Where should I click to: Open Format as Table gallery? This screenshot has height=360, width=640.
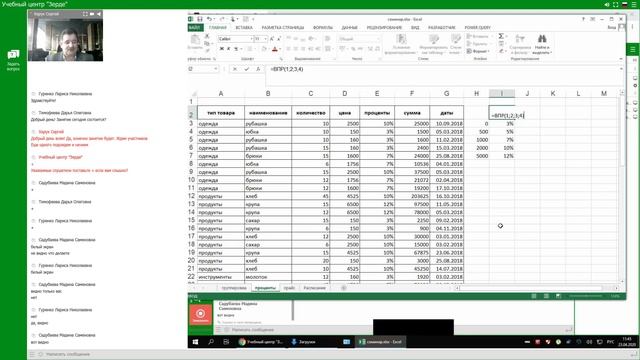(433, 44)
